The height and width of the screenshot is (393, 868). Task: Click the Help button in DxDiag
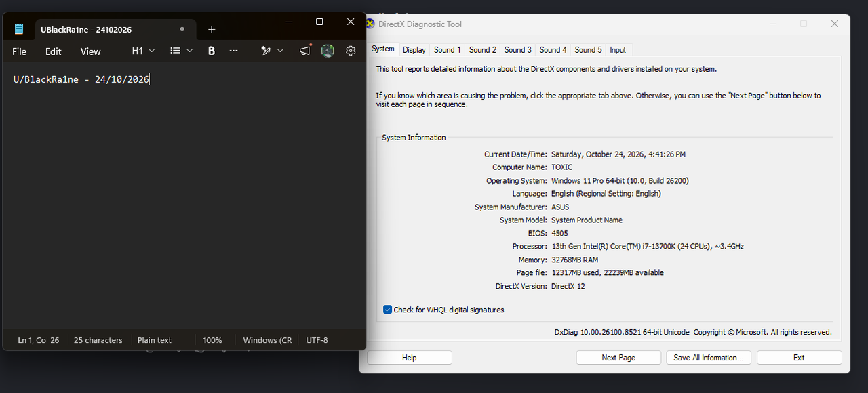(410, 358)
